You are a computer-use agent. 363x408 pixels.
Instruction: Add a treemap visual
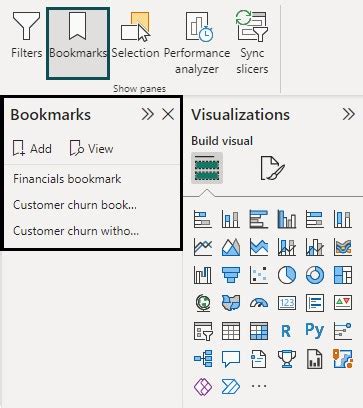343,275
